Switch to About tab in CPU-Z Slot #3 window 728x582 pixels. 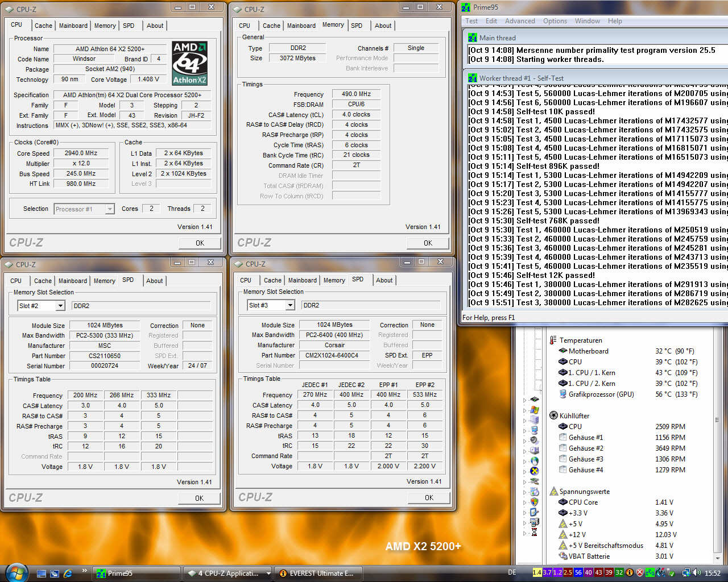click(384, 280)
